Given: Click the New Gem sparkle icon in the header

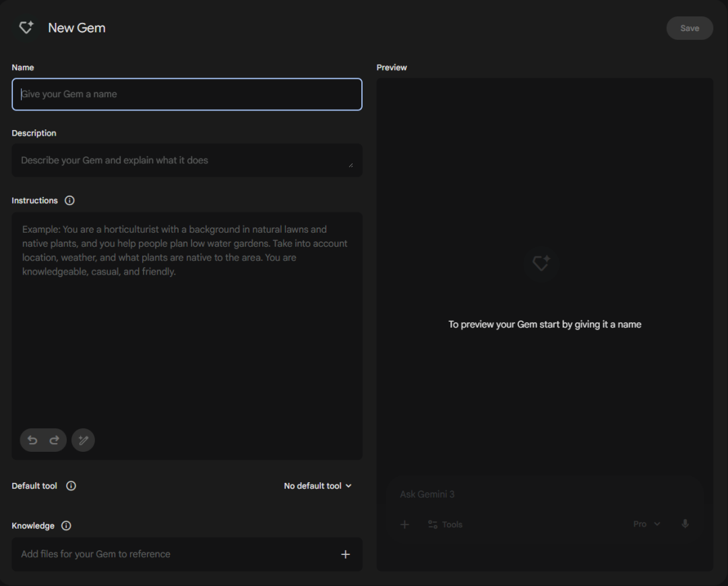Looking at the screenshot, I should coord(26,28).
